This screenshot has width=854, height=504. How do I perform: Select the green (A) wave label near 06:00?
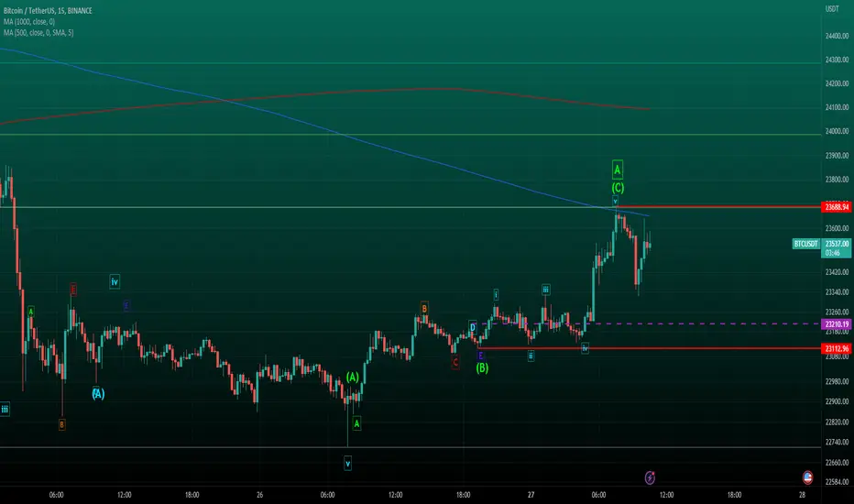(353, 377)
